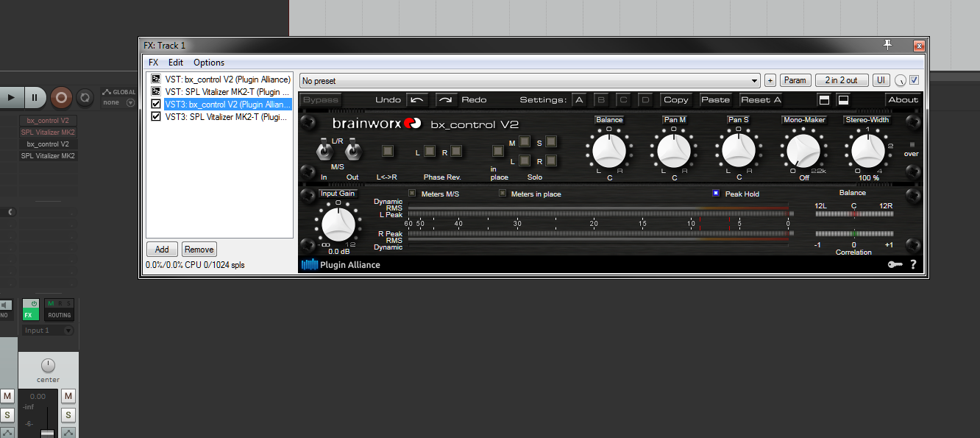This screenshot has width=980, height=438.
Task: Click the Balance knob
Action: (x=609, y=150)
